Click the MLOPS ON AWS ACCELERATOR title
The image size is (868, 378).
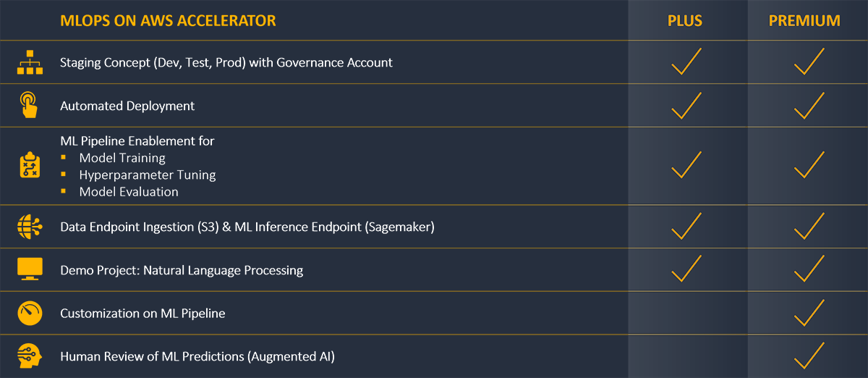(x=168, y=21)
